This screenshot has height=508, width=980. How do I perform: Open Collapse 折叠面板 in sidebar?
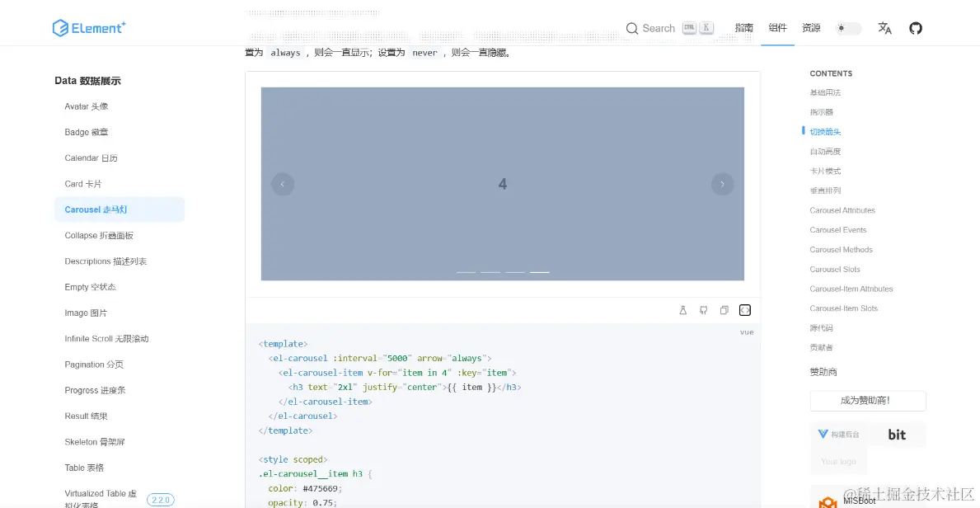[x=99, y=235]
